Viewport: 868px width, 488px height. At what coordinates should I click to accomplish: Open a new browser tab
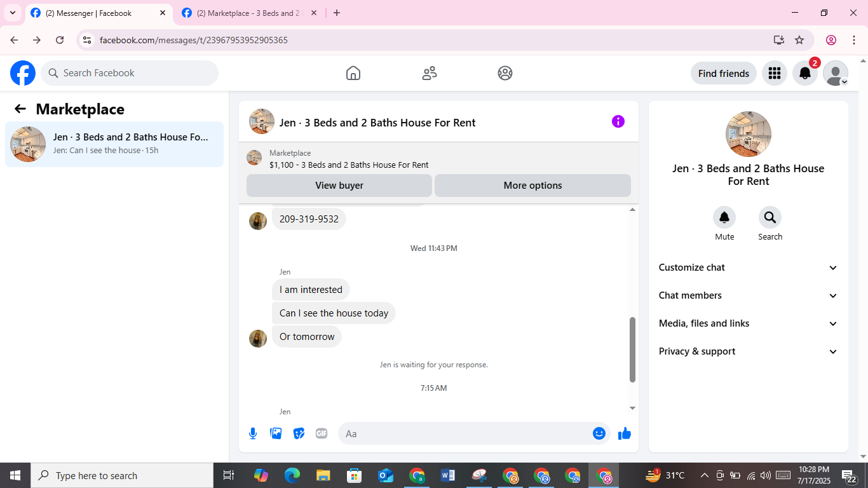point(337,13)
